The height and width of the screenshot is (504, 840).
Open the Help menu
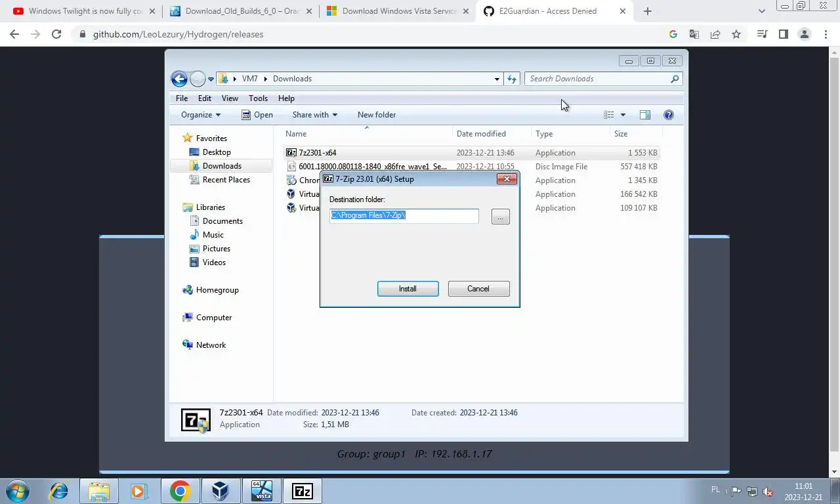point(286,98)
